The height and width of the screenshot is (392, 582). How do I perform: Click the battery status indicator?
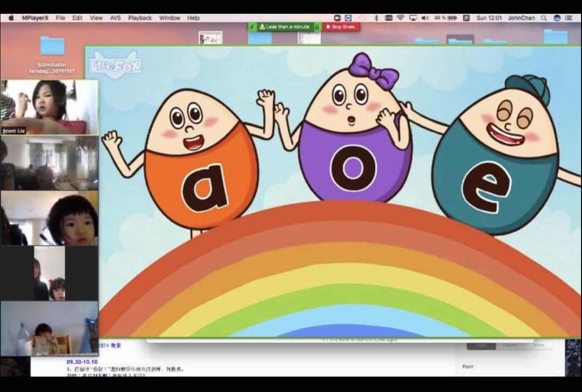(x=446, y=18)
